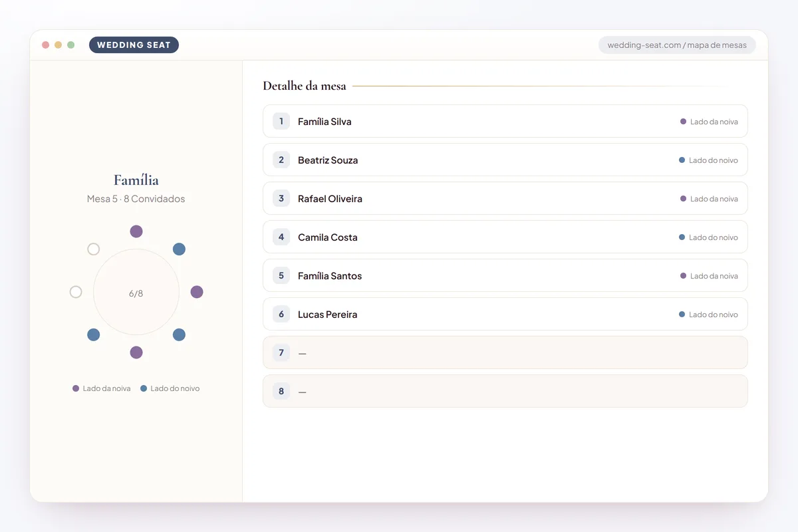This screenshot has height=532, width=798.
Task: Click seat number badge 3
Action: [281, 198]
